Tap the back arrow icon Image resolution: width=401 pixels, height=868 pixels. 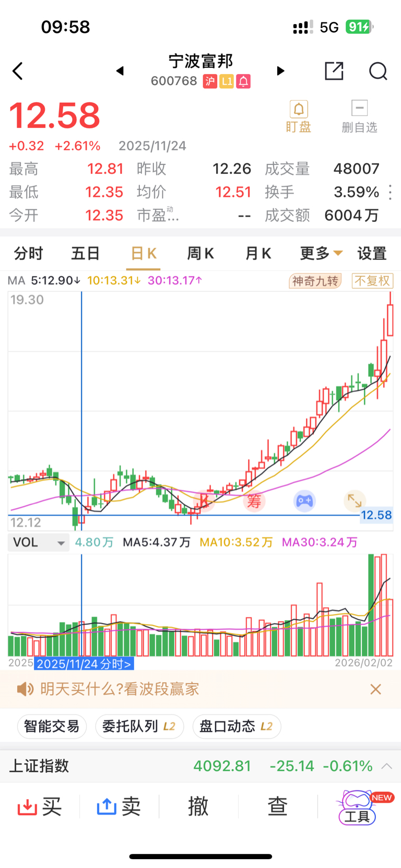point(18,71)
